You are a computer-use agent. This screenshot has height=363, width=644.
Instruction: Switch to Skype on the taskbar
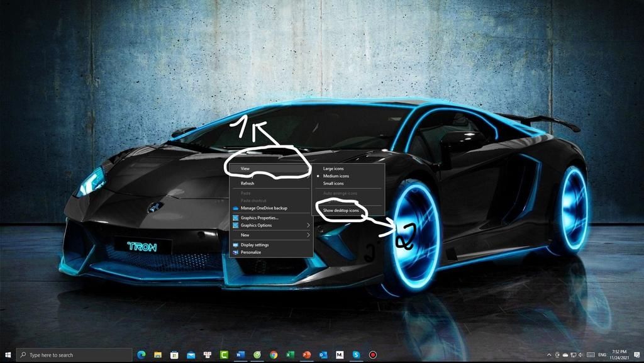pyautogui.click(x=356, y=355)
